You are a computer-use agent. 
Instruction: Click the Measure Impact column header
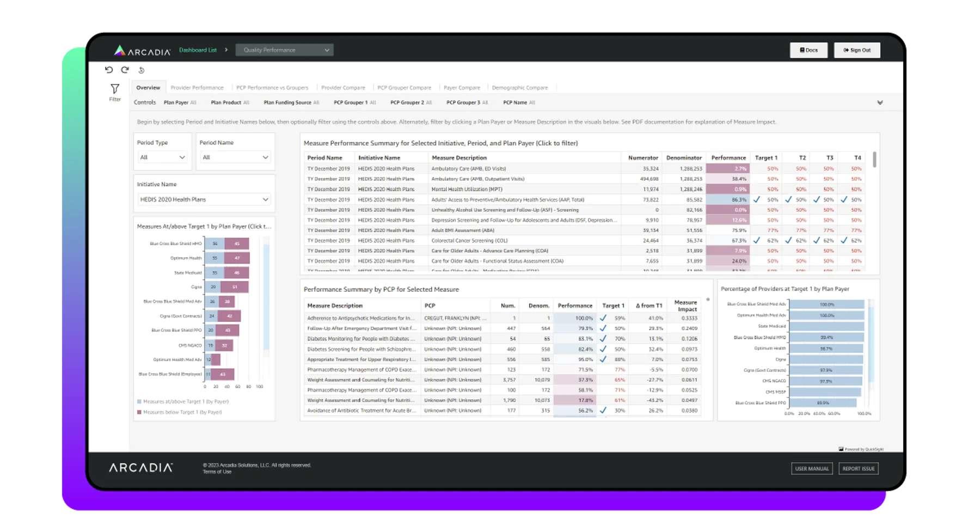click(685, 306)
